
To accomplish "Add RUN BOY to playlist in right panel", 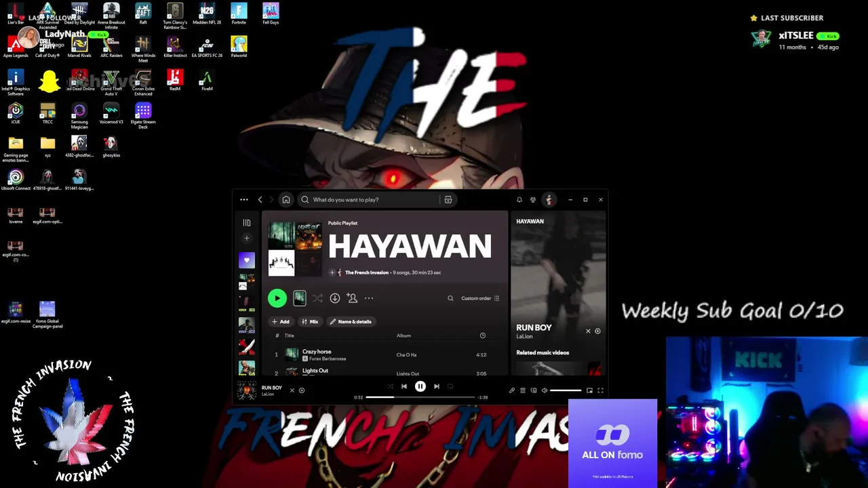I will 597,331.
